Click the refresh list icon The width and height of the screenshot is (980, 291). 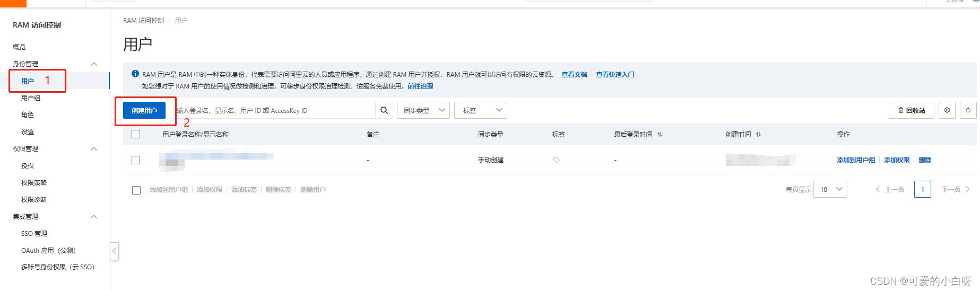(x=968, y=110)
